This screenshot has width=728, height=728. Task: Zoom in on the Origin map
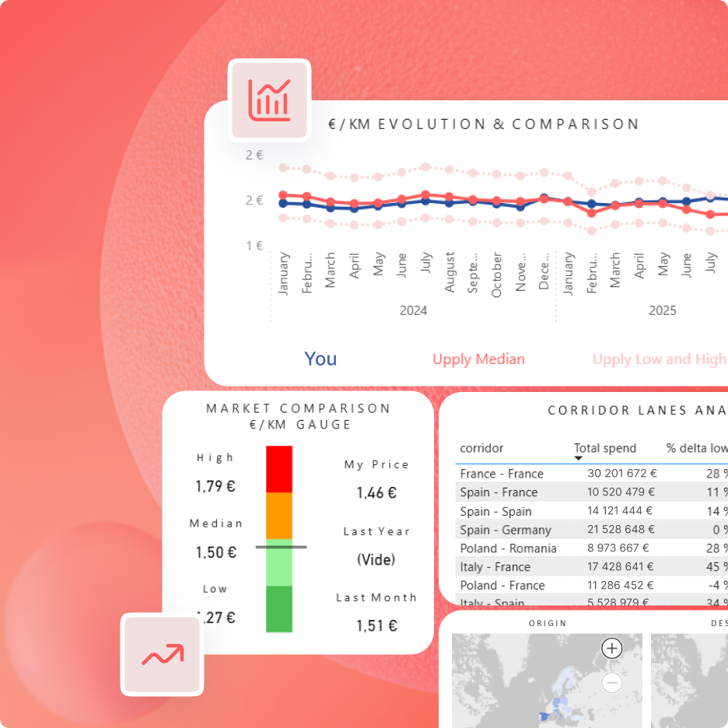[612, 648]
